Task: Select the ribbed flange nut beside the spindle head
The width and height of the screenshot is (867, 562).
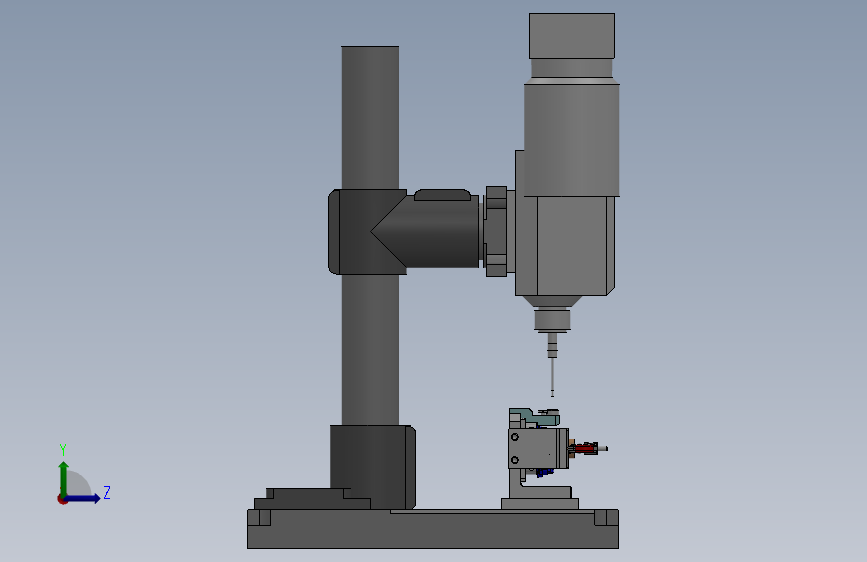Action: [x=496, y=231]
